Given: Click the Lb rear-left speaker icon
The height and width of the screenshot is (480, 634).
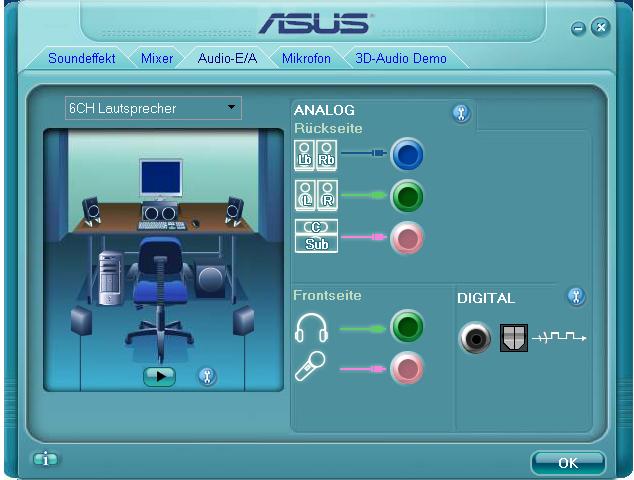Looking at the screenshot, I should [305, 155].
